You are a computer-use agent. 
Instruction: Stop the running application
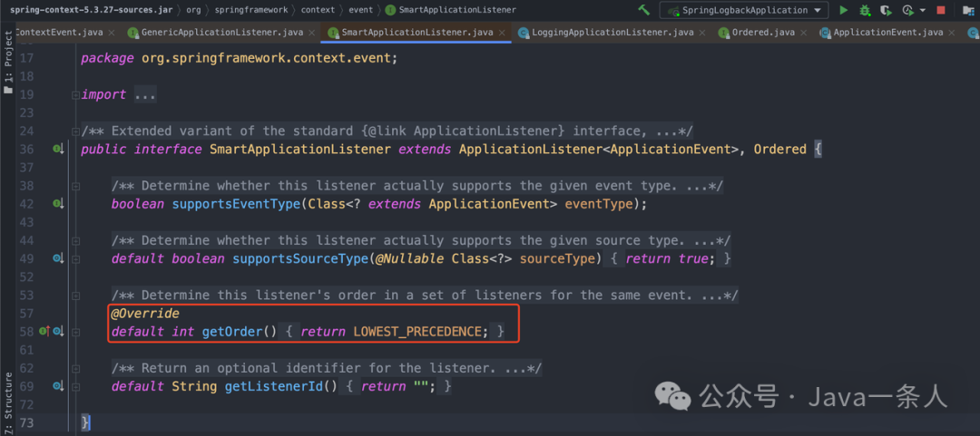[940, 10]
